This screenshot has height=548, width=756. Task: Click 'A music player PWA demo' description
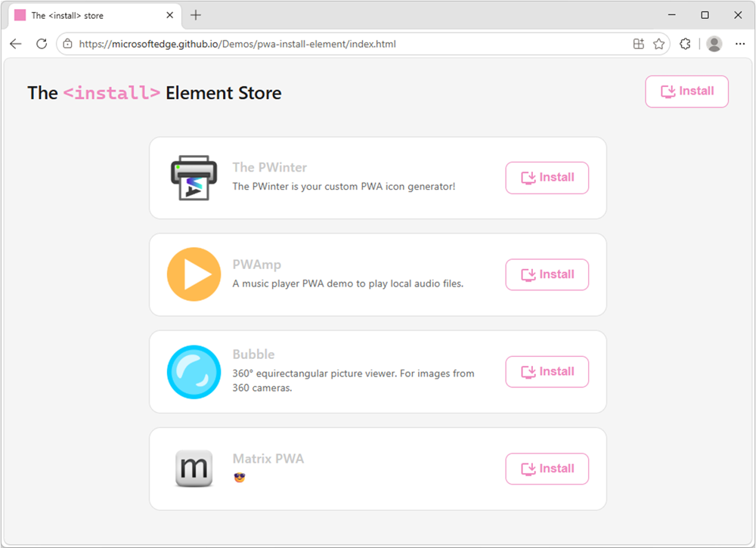click(x=348, y=283)
